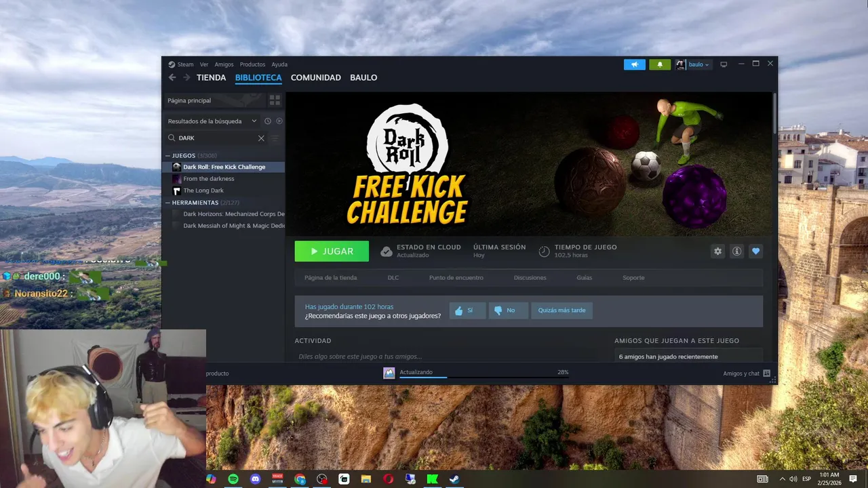
Task: Open Kick app from the taskbar
Action: pyautogui.click(x=433, y=479)
